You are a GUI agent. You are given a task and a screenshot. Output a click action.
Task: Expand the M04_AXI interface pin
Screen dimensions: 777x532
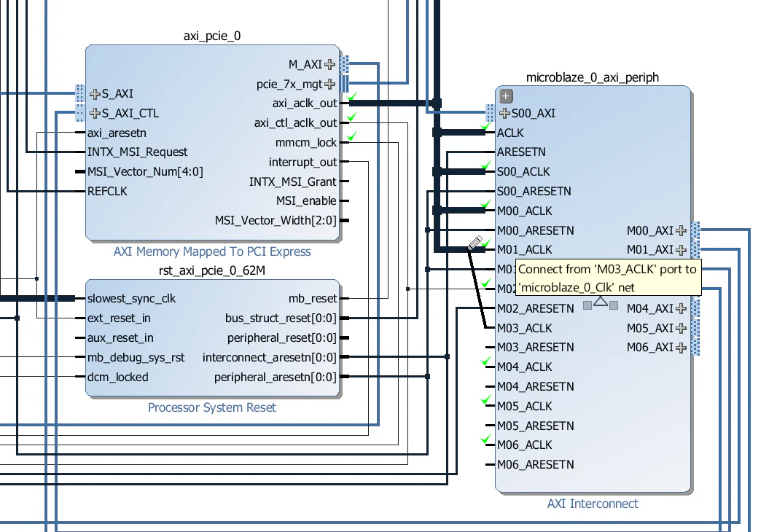point(682,308)
